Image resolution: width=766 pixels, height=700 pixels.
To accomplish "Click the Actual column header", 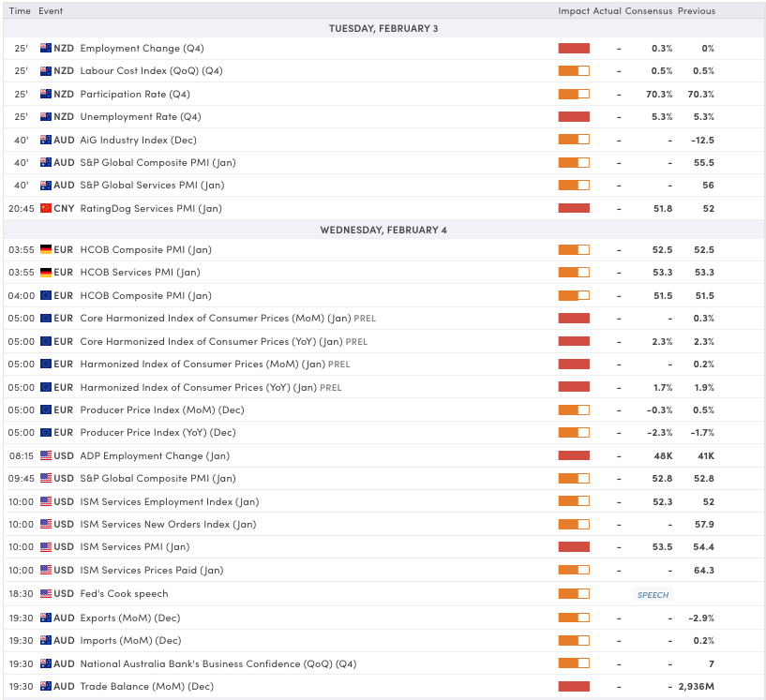I will (608, 10).
